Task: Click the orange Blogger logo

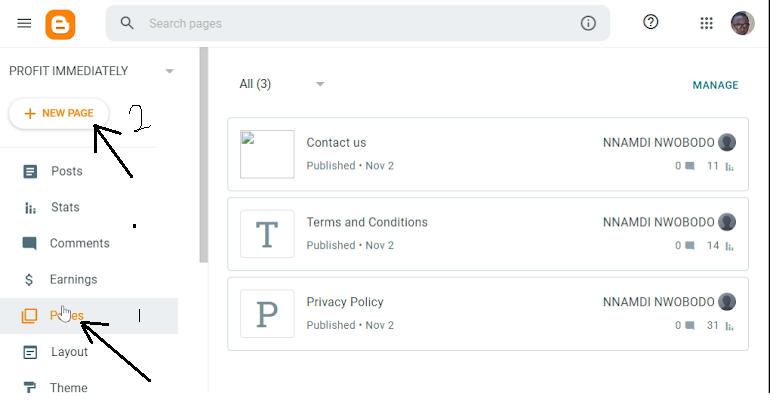Action: click(x=60, y=23)
